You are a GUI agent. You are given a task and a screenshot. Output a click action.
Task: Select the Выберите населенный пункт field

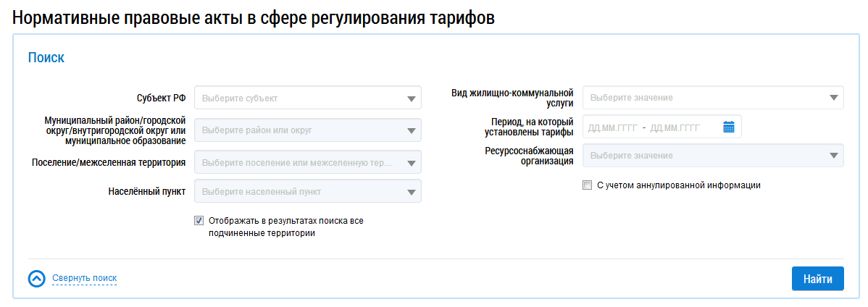[x=308, y=191]
